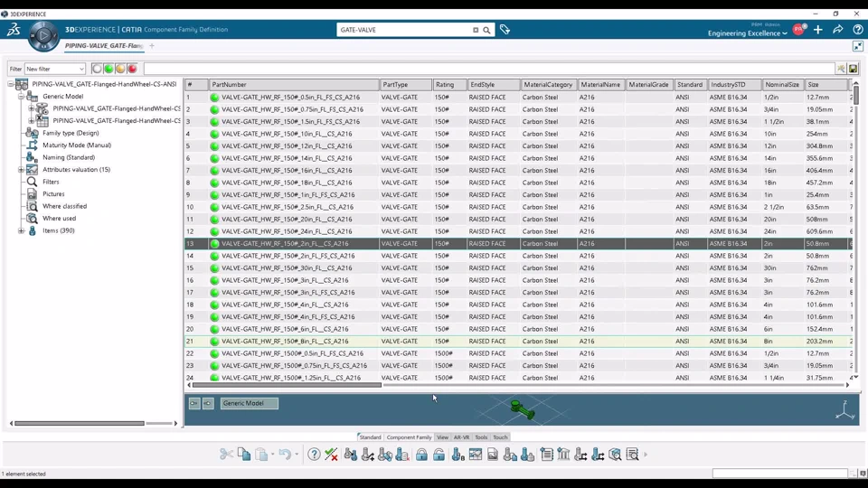The width and height of the screenshot is (868, 488).
Task: Click the Where used tree item
Action: tap(60, 219)
